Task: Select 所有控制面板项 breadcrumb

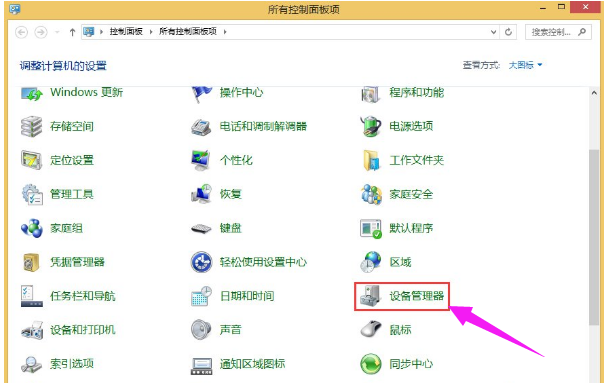Action: pos(188,32)
